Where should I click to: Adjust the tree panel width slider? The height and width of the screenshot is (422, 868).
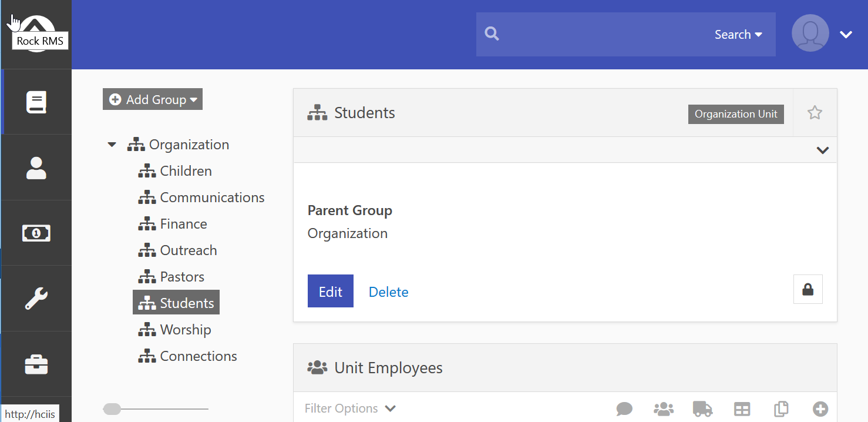tap(112, 409)
